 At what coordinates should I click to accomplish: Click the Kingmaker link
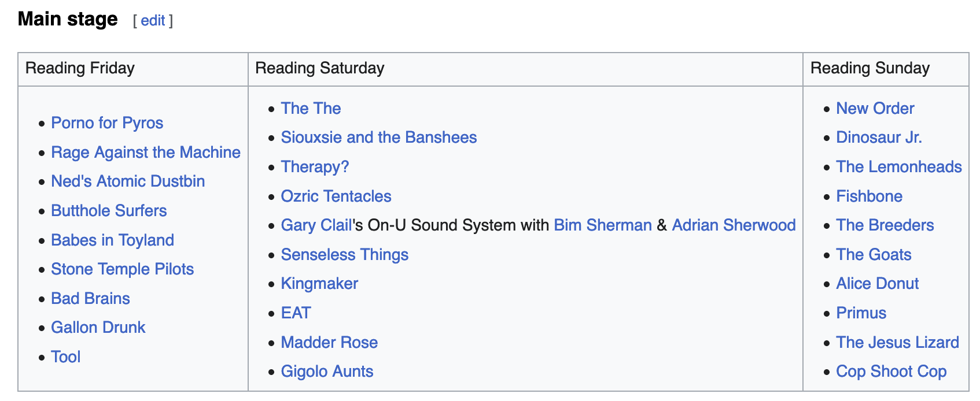(319, 284)
